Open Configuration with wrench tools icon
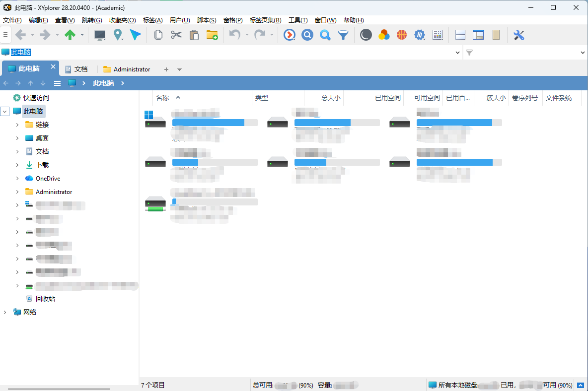This screenshot has height=391, width=588. (518, 35)
